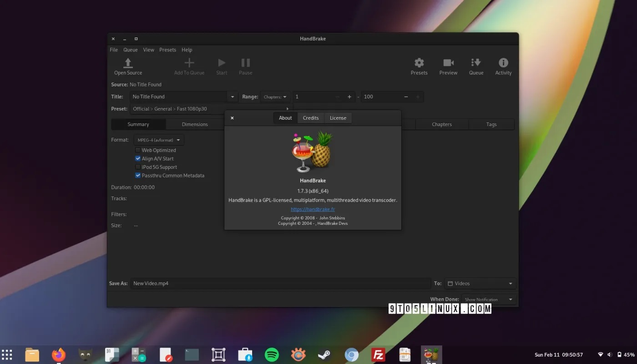Open the Preview window icon

click(448, 64)
